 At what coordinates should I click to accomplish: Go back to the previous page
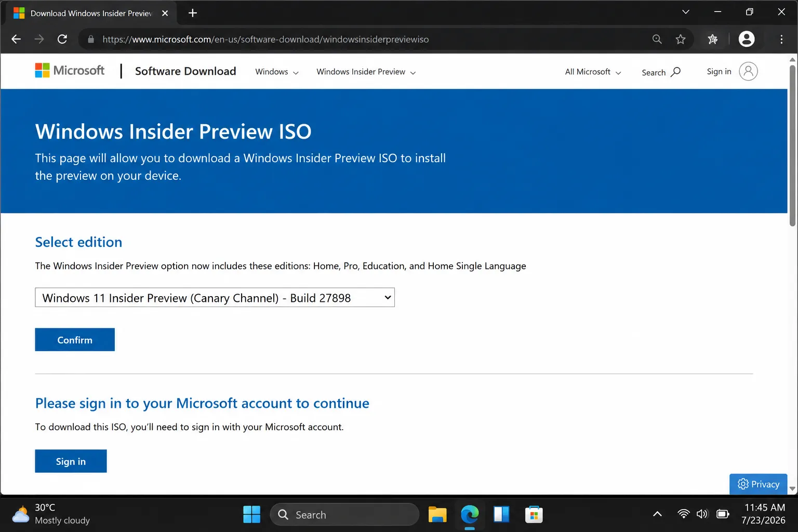tap(16, 39)
